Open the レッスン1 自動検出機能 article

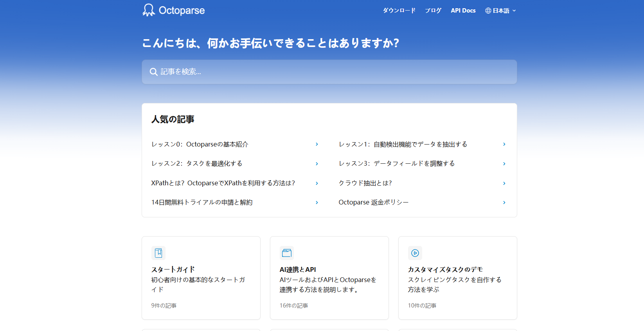click(x=403, y=145)
